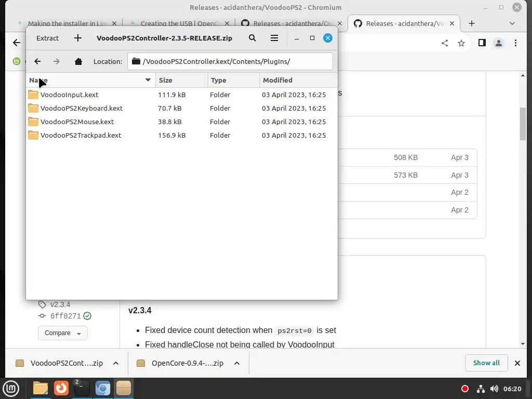Open commit 6ff8271 link
The image size is (532, 399).
click(65, 316)
